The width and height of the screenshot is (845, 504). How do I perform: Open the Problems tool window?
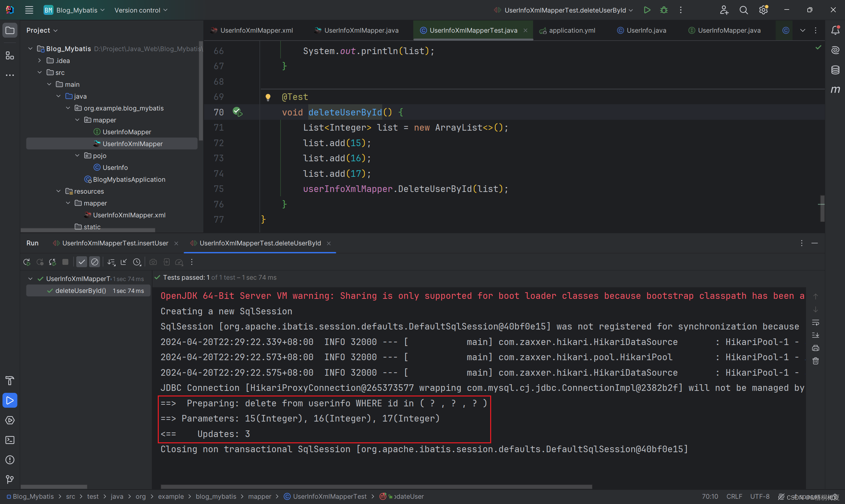(10, 459)
